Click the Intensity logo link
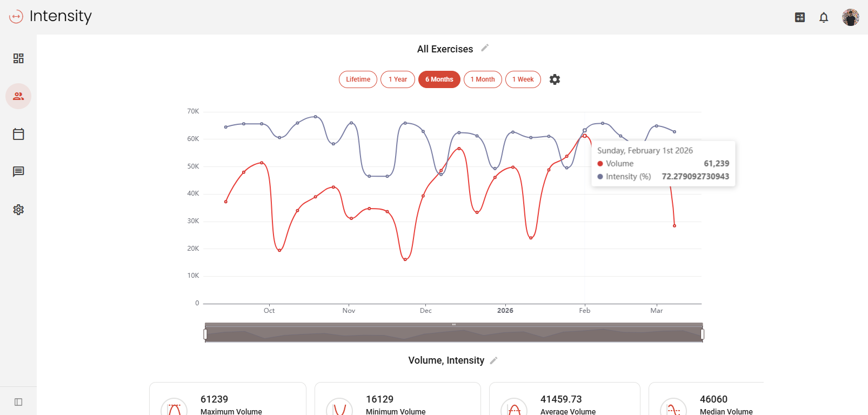This screenshot has height=415, width=868. [51, 17]
